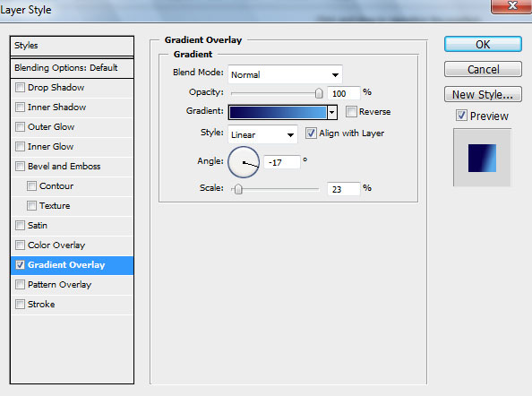The image size is (532, 396).
Task: Toggle the Reverse gradient checkbox
Action: [351, 111]
